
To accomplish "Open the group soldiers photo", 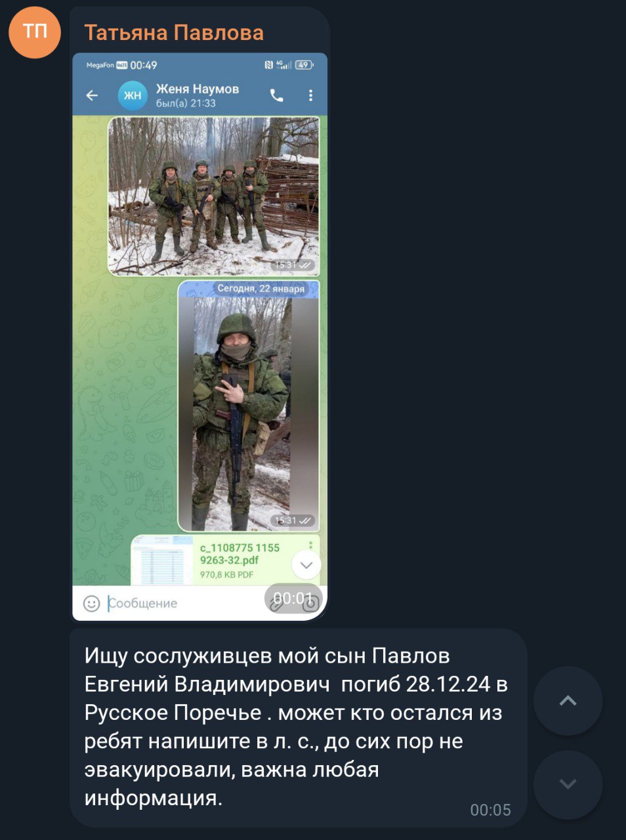I will coord(214,196).
